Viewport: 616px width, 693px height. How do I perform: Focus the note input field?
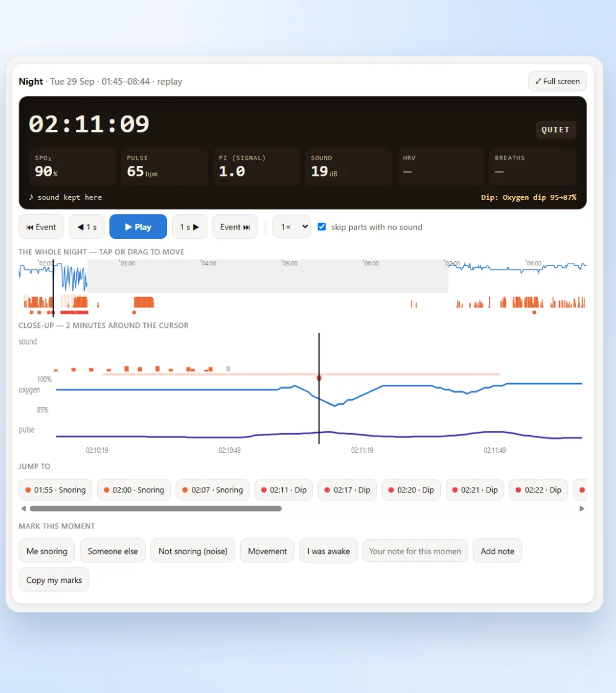click(x=415, y=551)
